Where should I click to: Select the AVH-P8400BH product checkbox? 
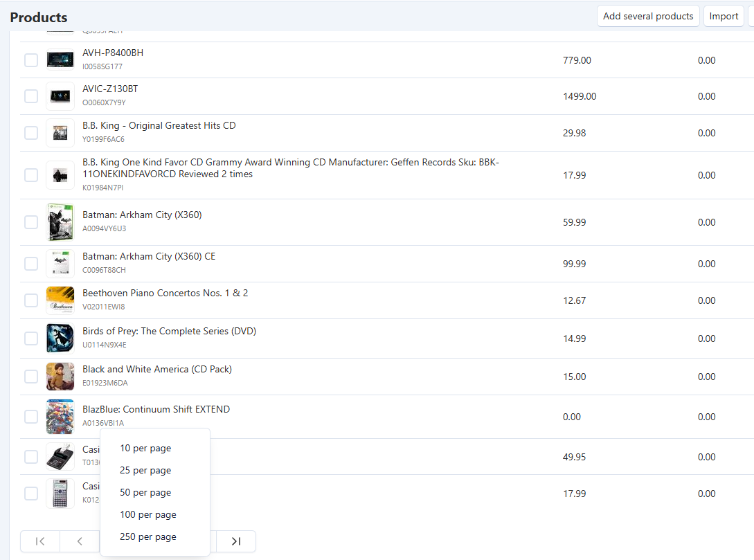31,60
